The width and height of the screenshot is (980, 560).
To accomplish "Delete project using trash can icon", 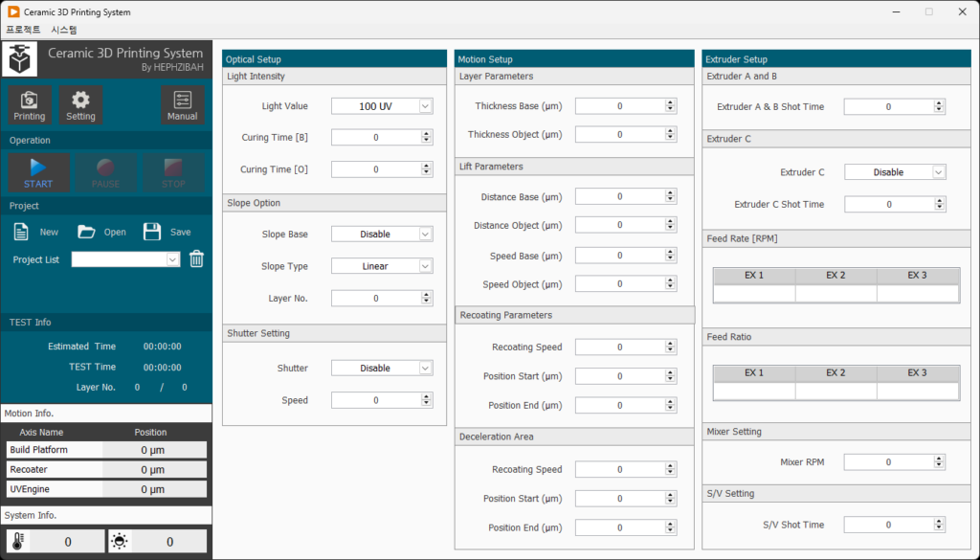I will pyautogui.click(x=196, y=258).
